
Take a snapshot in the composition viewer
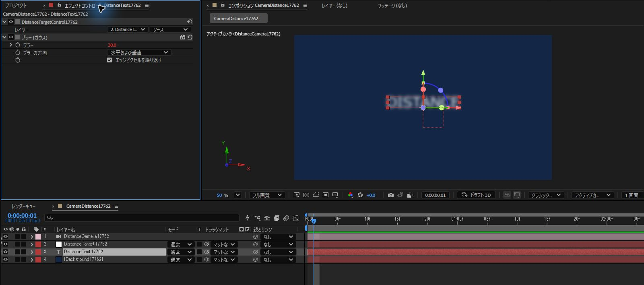click(390, 195)
